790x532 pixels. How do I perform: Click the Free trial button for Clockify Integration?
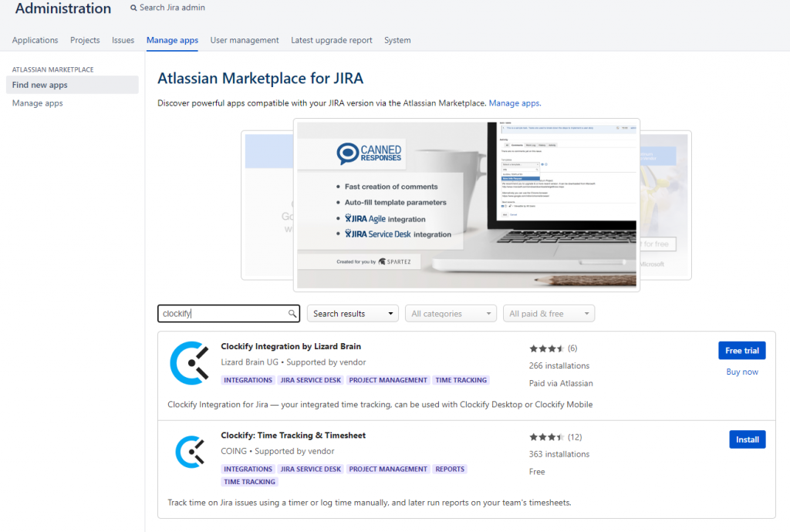pos(741,350)
